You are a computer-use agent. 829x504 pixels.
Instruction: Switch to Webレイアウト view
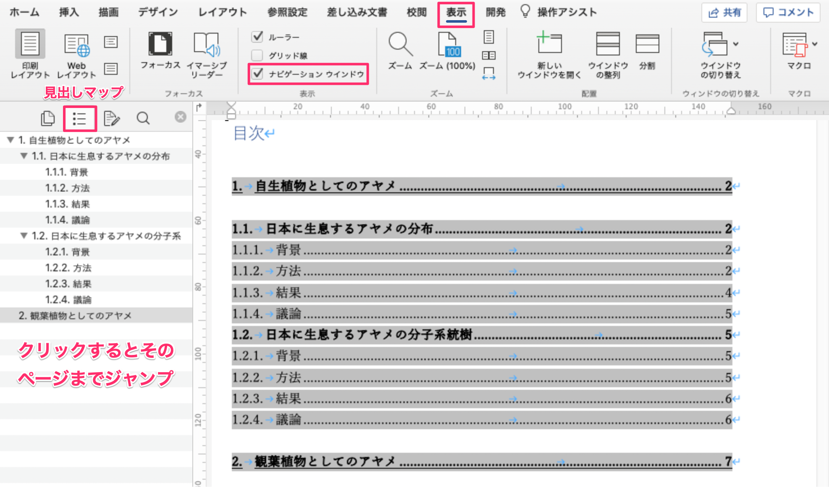click(x=77, y=52)
